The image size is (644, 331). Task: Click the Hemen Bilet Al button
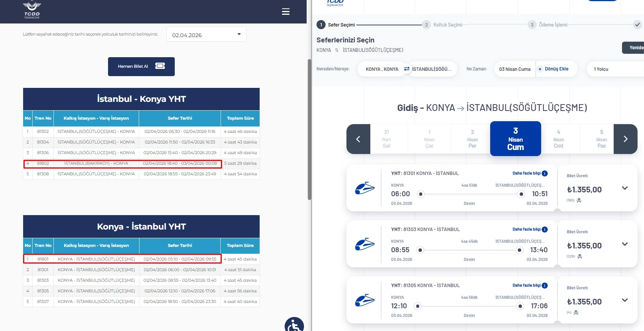tap(141, 67)
